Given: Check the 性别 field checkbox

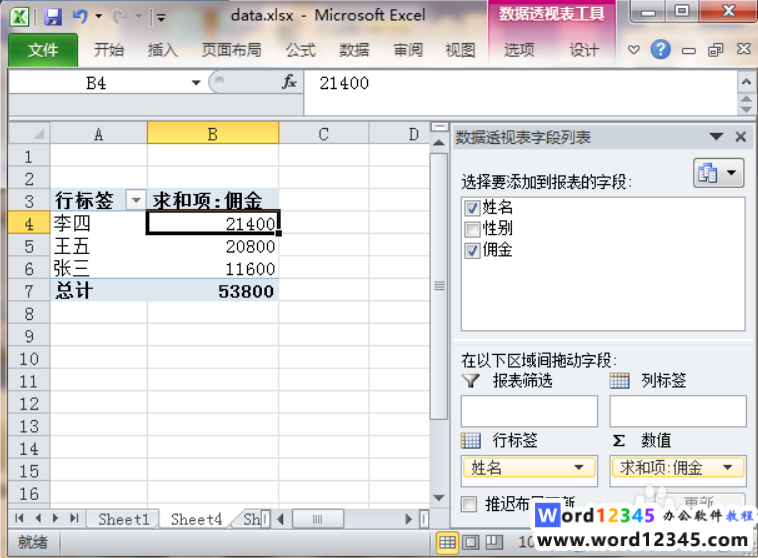Looking at the screenshot, I should (x=472, y=229).
